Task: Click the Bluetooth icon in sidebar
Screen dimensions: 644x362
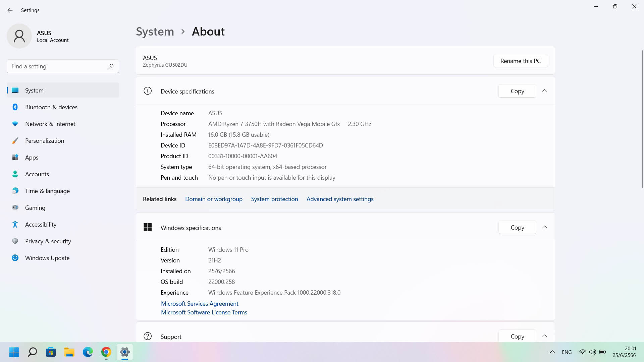Action: [x=15, y=107]
